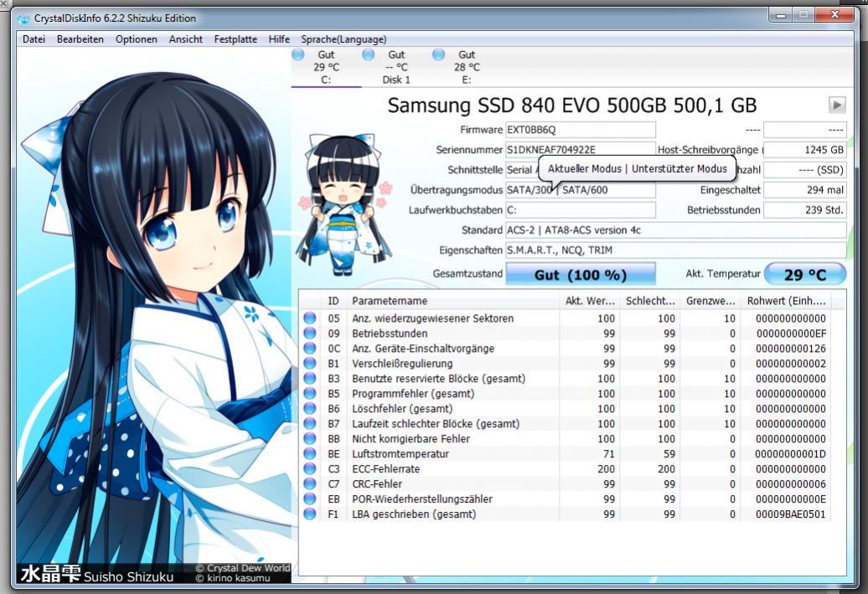Click status orb for row EB
Screen dimensions: 868x594
point(309,498)
